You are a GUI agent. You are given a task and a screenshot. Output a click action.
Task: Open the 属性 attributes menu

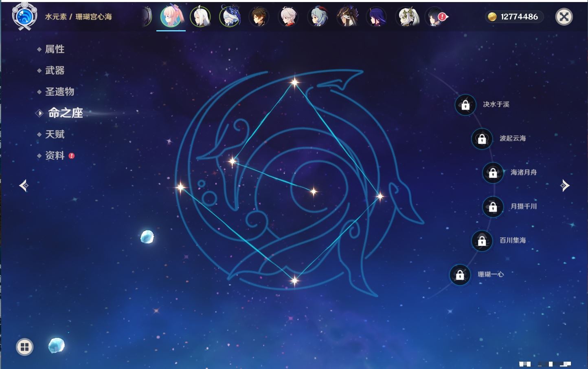point(55,49)
